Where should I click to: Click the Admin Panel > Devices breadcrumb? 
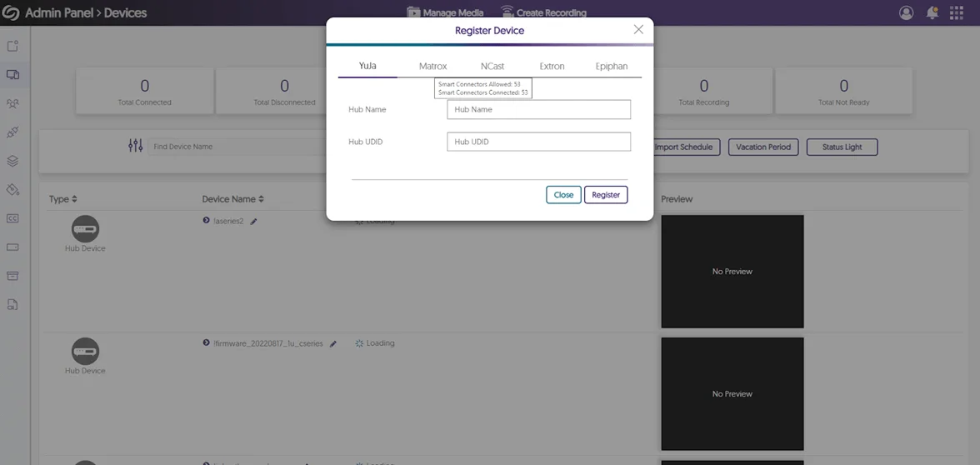pos(86,12)
